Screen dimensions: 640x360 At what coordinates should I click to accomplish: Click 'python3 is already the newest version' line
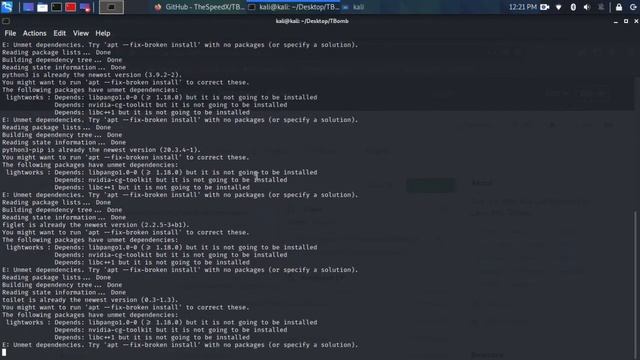coord(92,75)
